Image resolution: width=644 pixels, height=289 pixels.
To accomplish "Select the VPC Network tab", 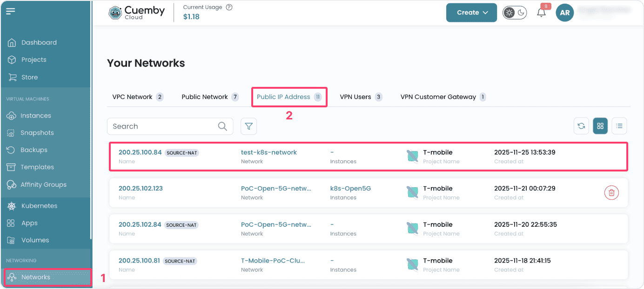I will point(137,97).
